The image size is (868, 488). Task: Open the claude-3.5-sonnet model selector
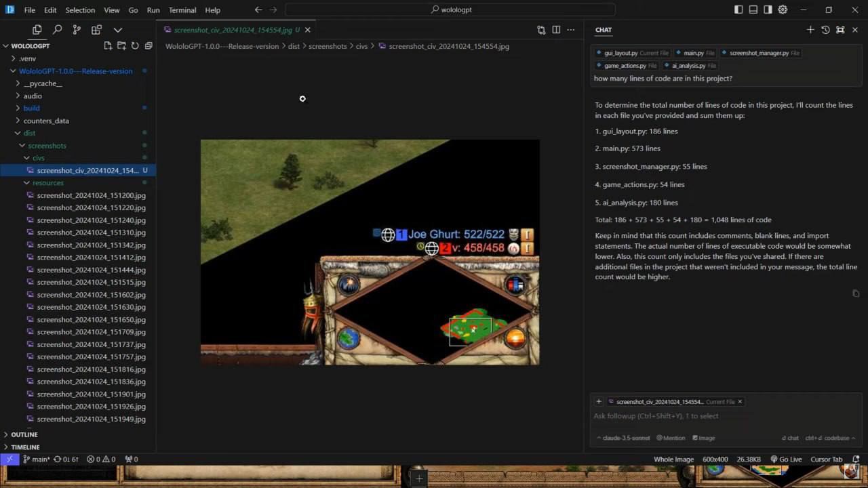tap(623, 438)
